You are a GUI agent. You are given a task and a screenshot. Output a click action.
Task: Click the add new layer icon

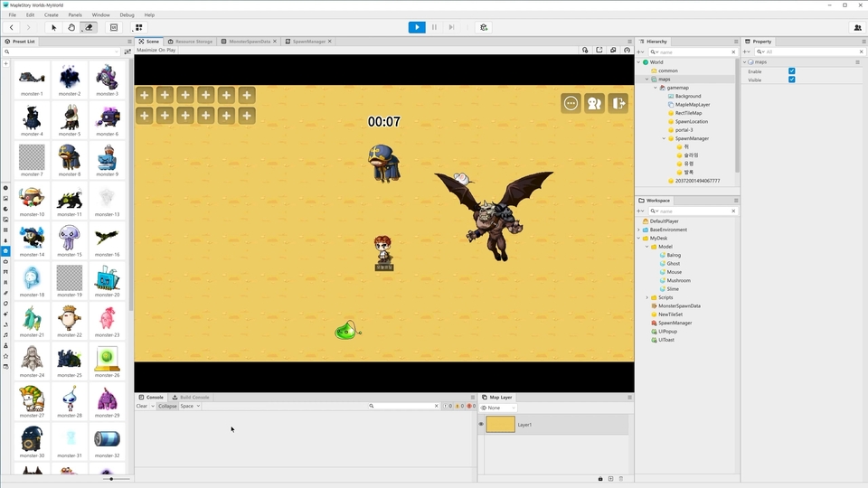point(610,479)
